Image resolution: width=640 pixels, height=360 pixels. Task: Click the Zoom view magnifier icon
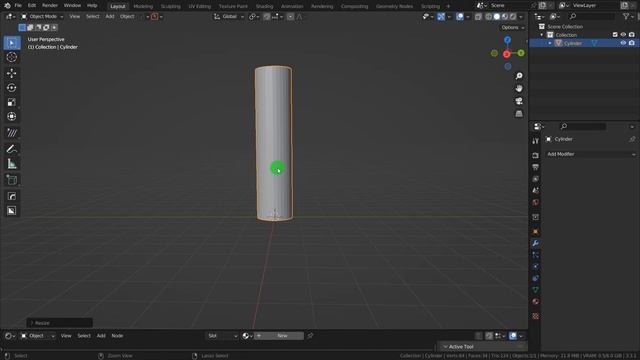(x=519, y=76)
